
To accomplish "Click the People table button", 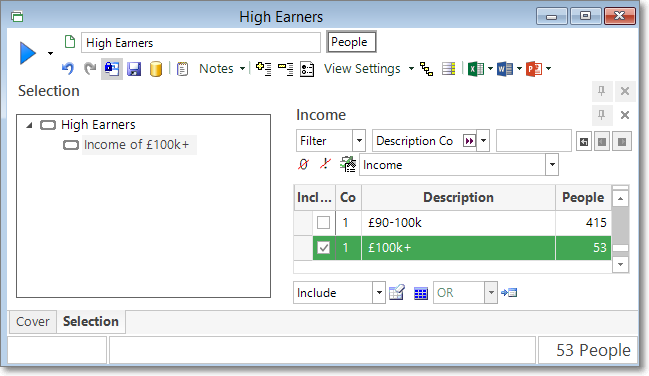I will 351,42.
